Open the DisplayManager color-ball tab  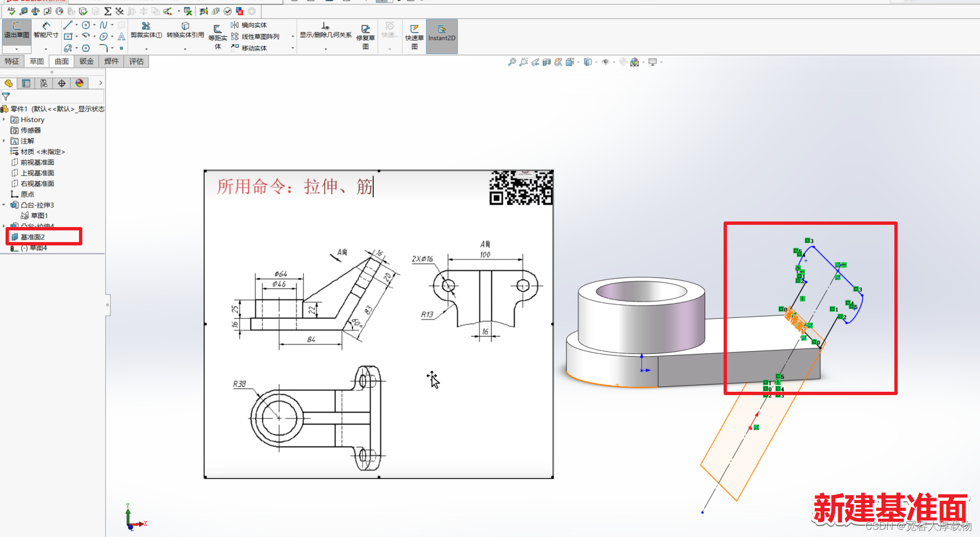tap(80, 83)
